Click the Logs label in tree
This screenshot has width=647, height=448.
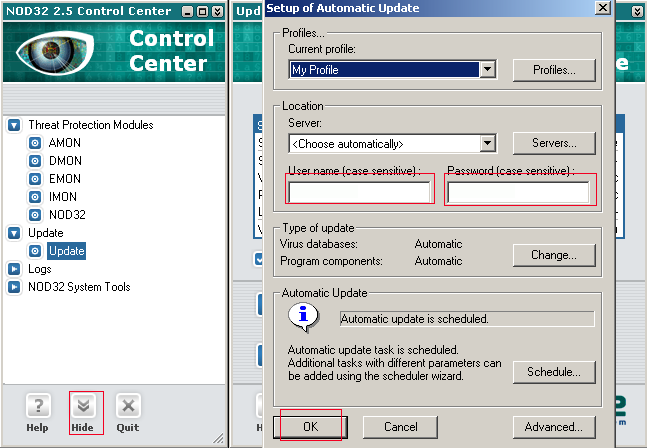click(40, 269)
